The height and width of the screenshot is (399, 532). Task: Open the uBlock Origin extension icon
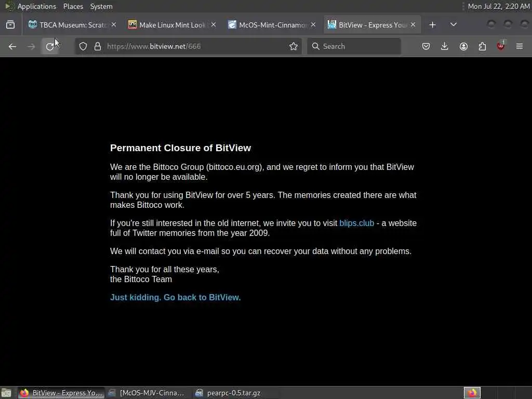(x=501, y=46)
